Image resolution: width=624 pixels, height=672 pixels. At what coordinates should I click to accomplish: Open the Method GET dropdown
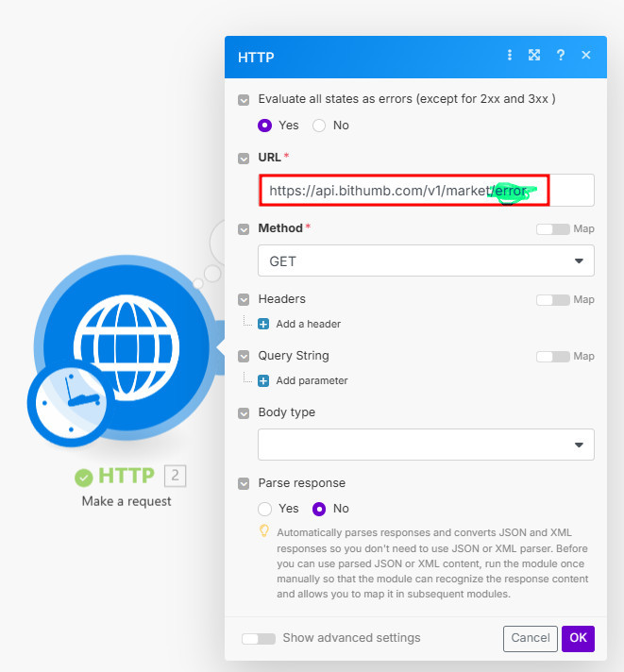426,260
